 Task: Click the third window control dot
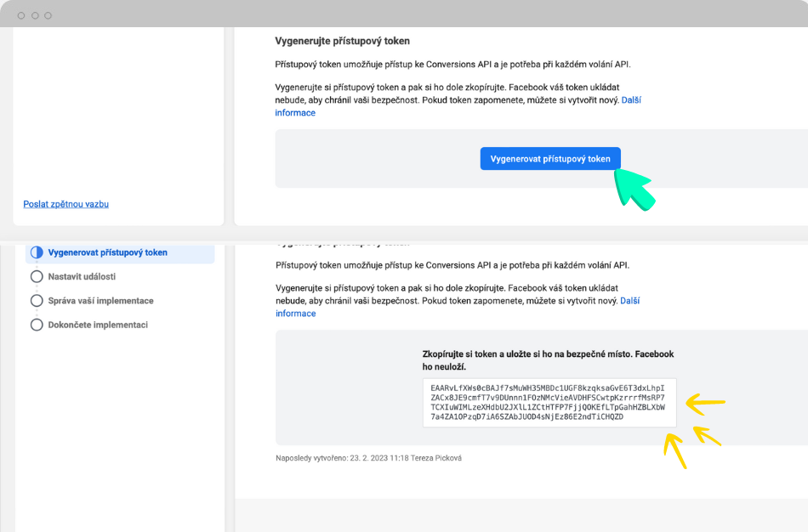[x=48, y=15]
